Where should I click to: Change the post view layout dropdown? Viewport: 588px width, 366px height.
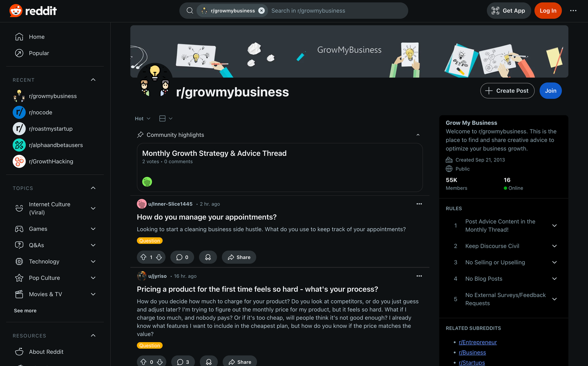pos(166,118)
